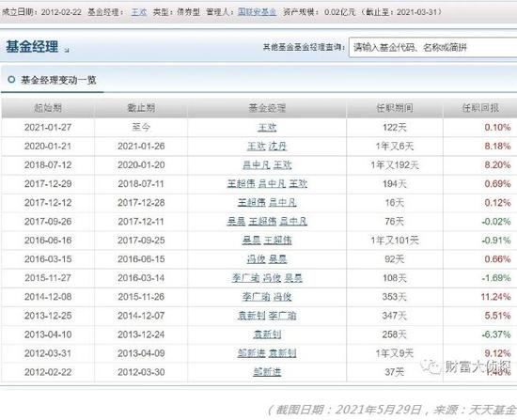Viewport: 517px width, 420px height.
Task: Open 王欢 link in the 2018-07-12 row
Action: click(283, 164)
